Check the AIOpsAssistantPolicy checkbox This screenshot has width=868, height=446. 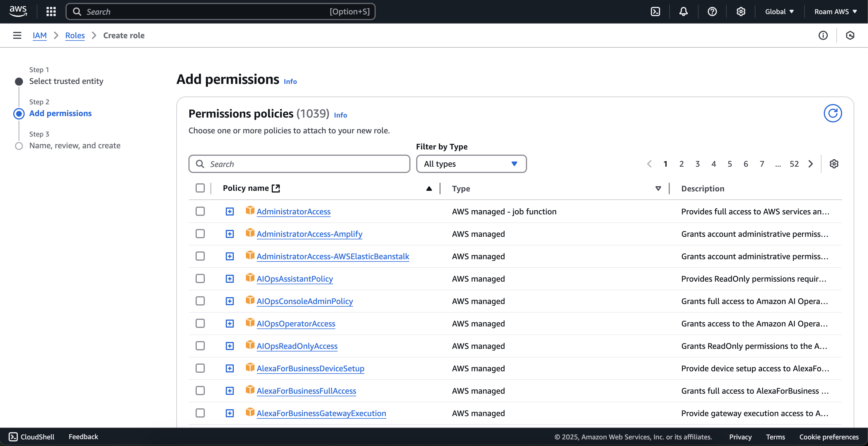point(200,278)
